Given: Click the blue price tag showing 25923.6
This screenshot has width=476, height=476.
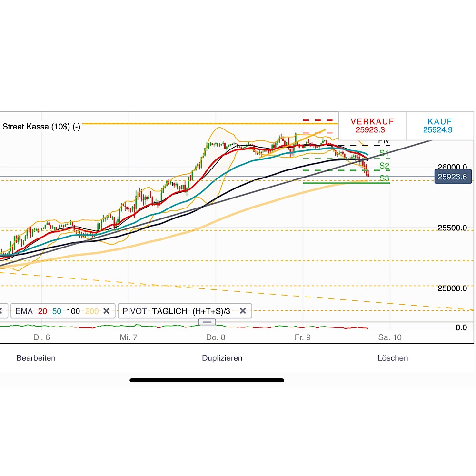Looking at the screenshot, I should tap(453, 176).
